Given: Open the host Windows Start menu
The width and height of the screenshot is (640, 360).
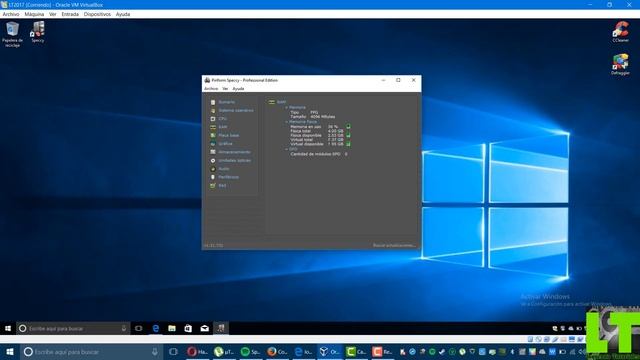Looking at the screenshot, I should coord(10,352).
